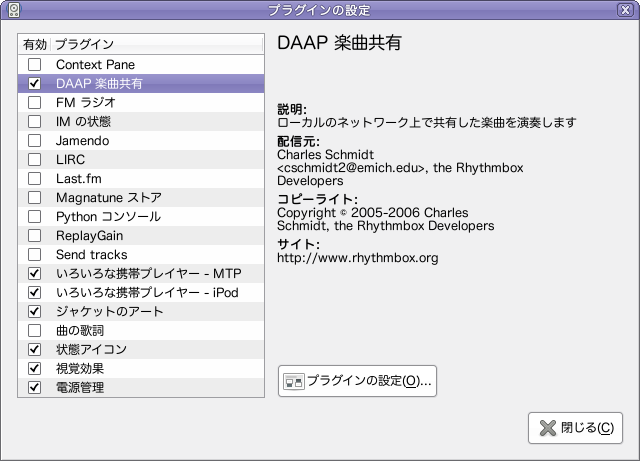640x461 pixels.
Task: Enable the Jamendo plugin checkbox
Action: pos(34,140)
